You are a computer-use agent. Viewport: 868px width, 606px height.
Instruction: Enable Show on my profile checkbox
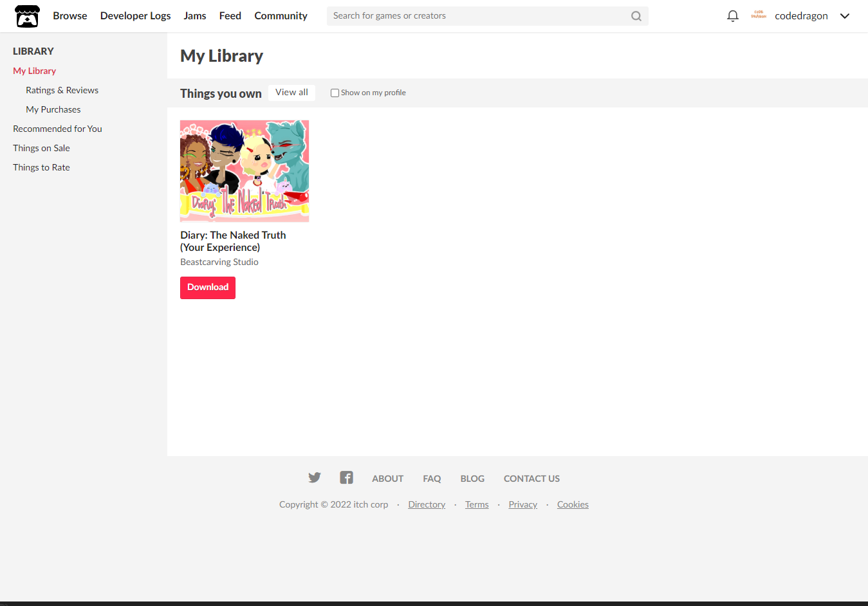tap(335, 93)
